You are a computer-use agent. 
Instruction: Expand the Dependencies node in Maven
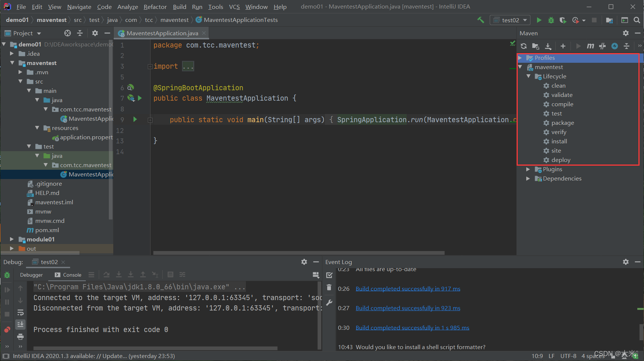(528, 178)
